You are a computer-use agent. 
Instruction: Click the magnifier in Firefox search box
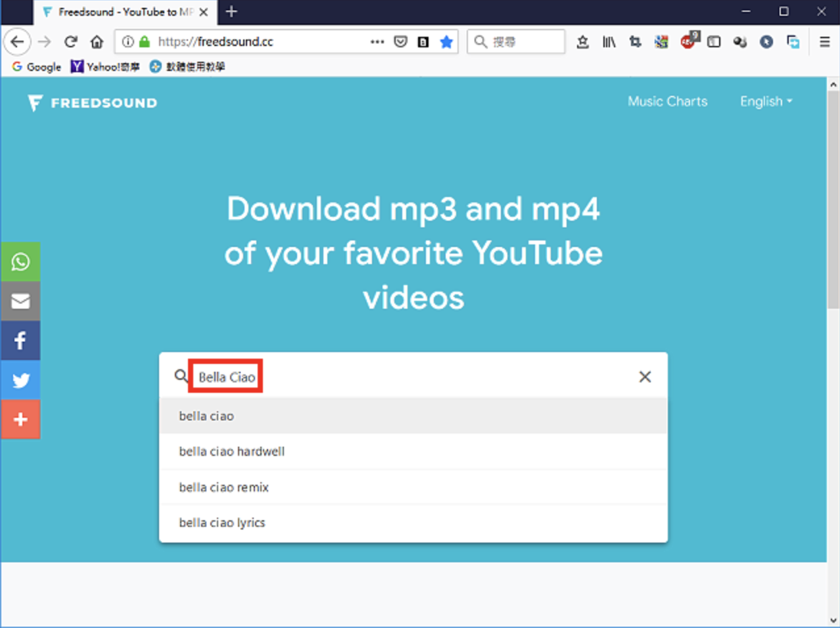pos(481,42)
